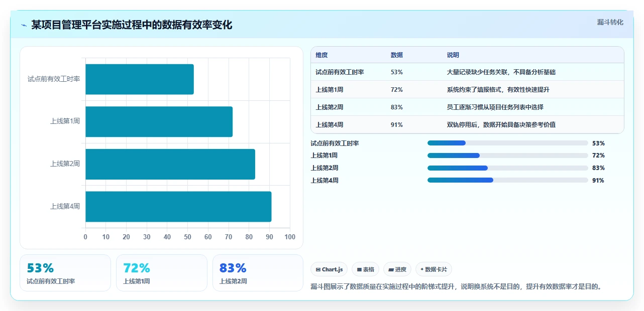Click the progress list label 上线第4周

325,181
